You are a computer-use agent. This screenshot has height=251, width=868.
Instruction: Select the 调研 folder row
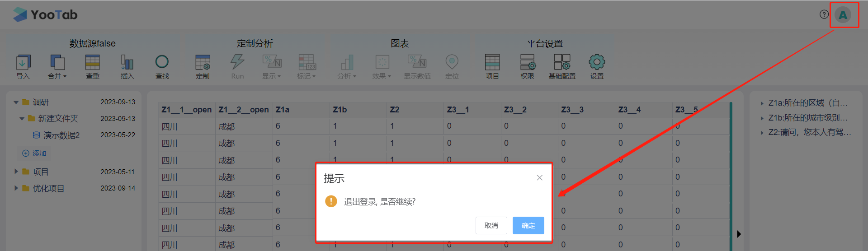[x=75, y=102]
